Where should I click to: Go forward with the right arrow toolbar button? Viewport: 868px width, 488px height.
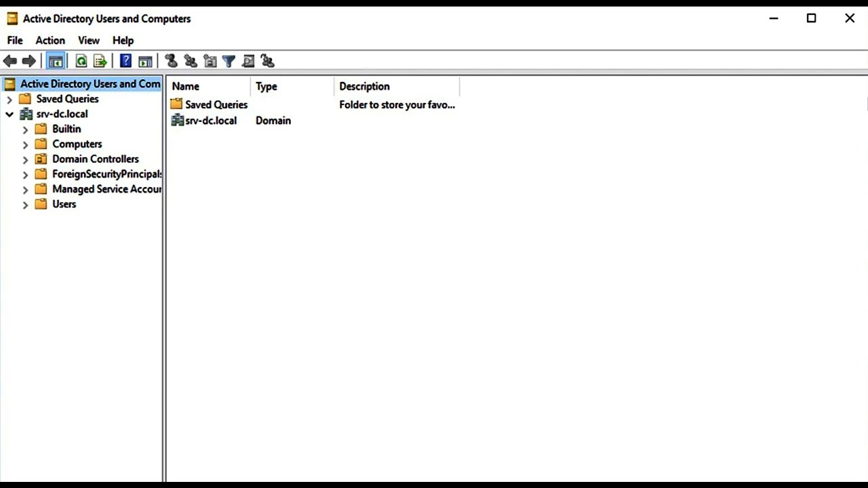coord(28,62)
